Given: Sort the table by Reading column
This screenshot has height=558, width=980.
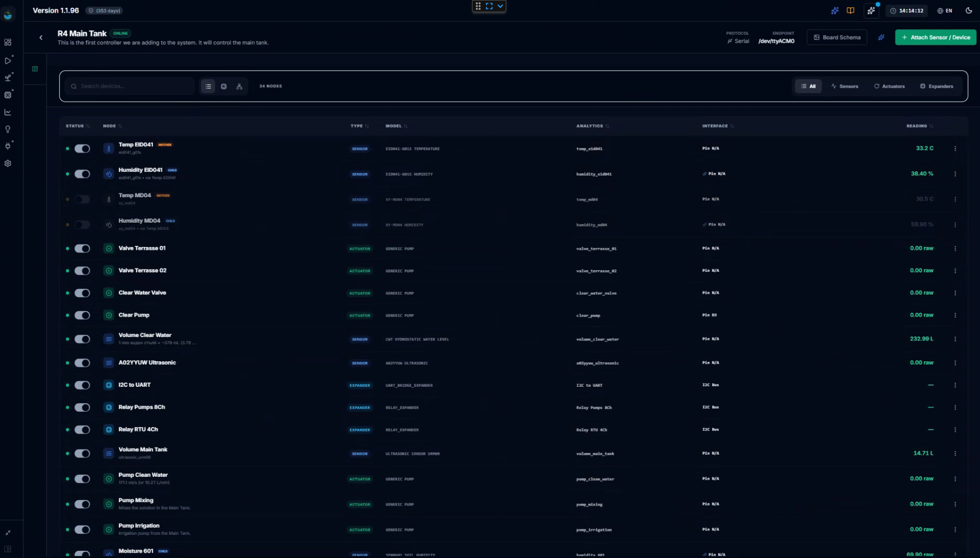Looking at the screenshot, I should [920, 126].
